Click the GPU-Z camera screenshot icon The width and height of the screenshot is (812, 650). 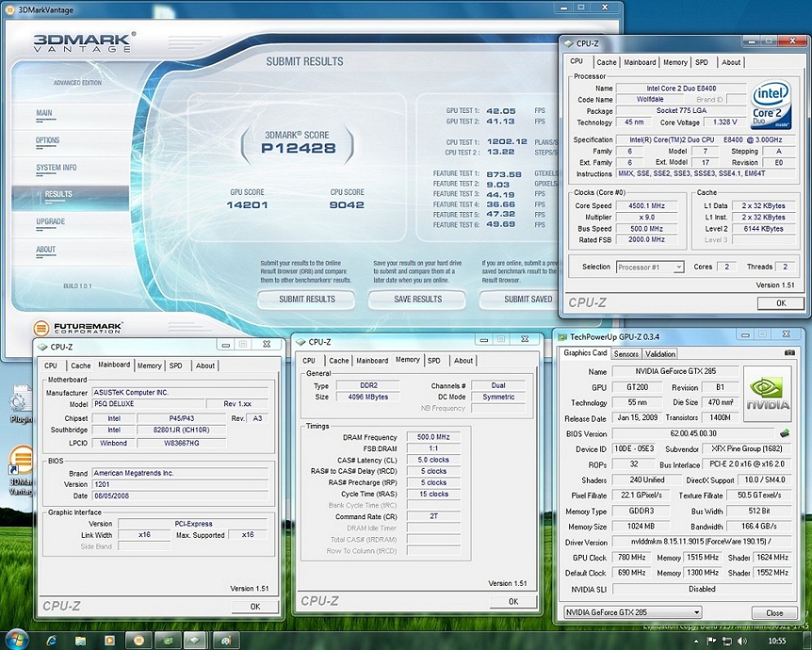[789, 353]
